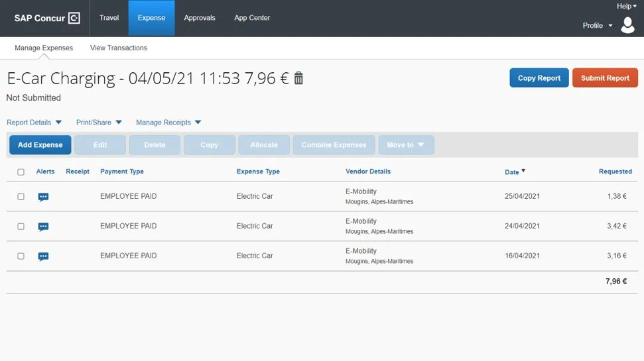Image resolution: width=644 pixels, height=361 pixels.
Task: Expand the Manage Receipts dropdown
Action: tap(168, 123)
